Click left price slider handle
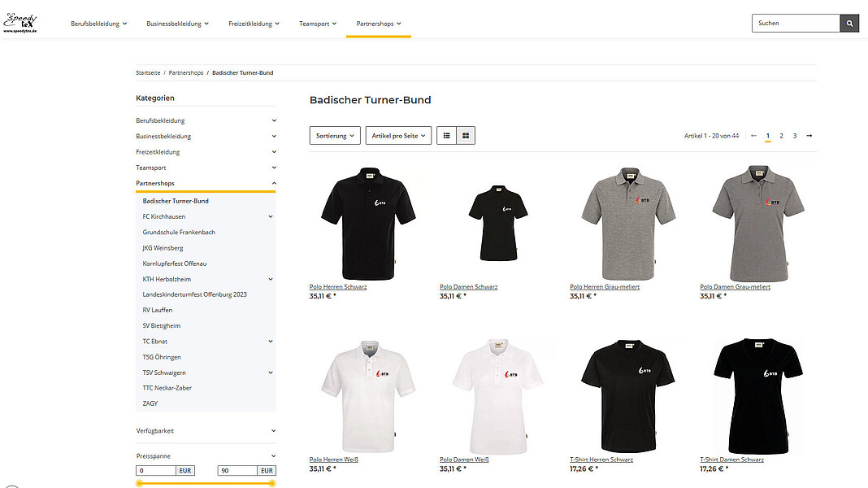 pyautogui.click(x=140, y=484)
